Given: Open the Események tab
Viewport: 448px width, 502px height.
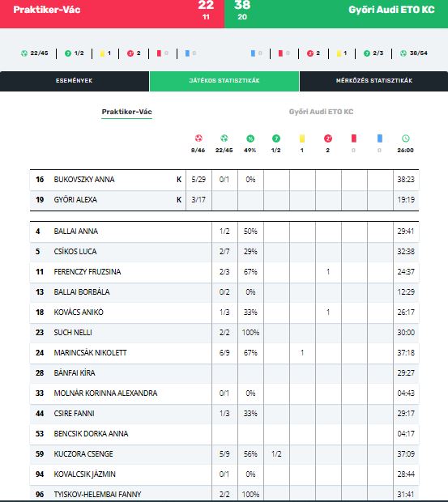Looking at the screenshot, I should click(x=75, y=81).
